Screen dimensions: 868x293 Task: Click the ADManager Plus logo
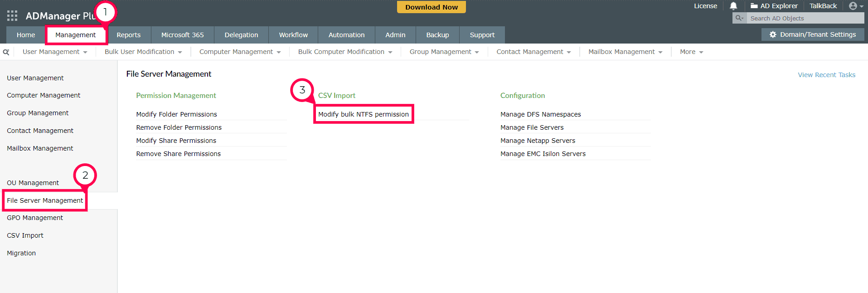61,16
